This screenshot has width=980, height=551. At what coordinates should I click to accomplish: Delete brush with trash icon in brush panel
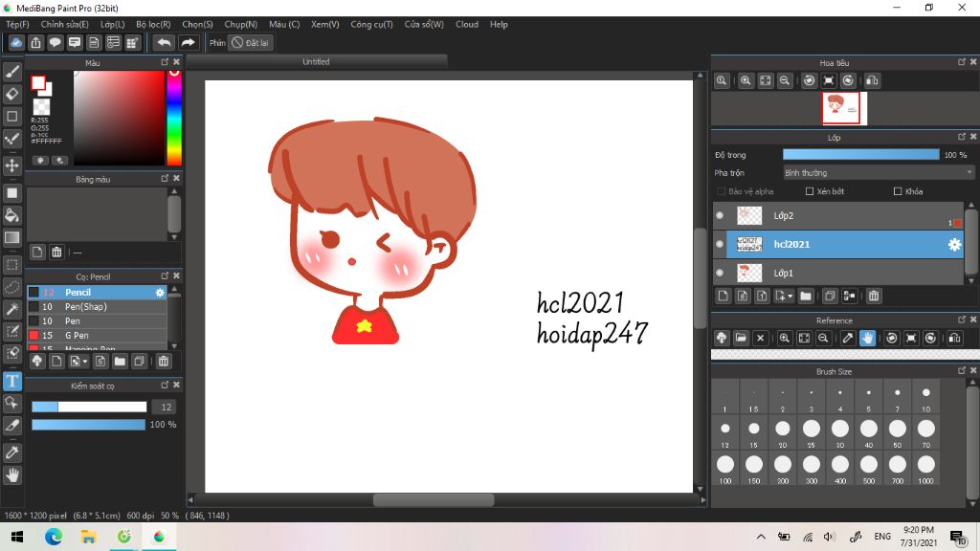[x=163, y=361]
